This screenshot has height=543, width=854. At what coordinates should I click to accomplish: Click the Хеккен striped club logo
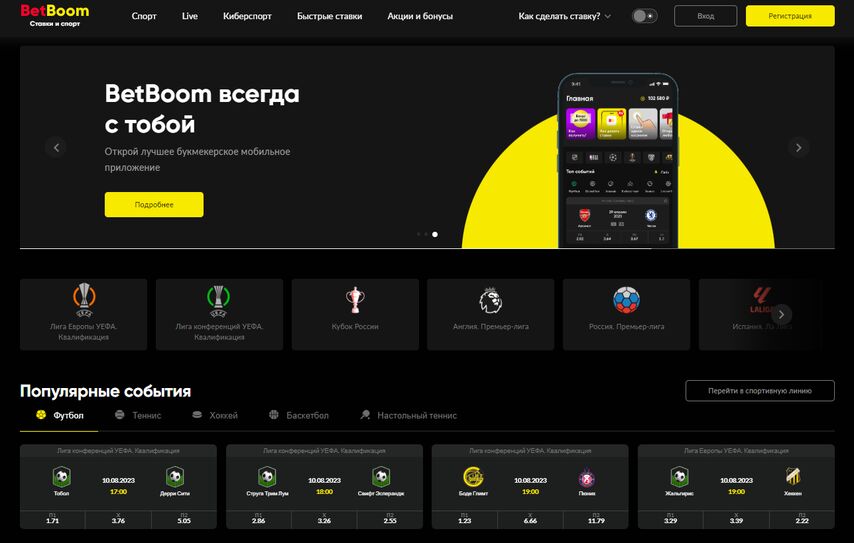(x=793, y=477)
